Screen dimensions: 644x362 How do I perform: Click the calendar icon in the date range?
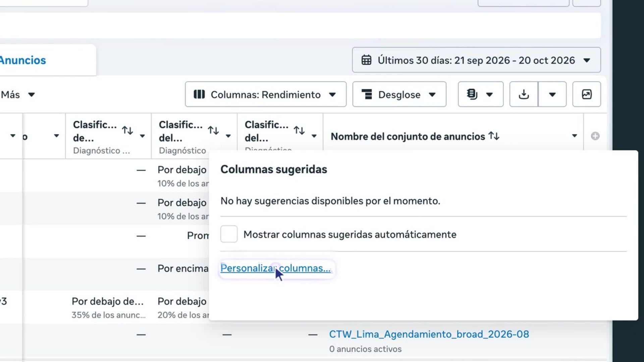366,60
